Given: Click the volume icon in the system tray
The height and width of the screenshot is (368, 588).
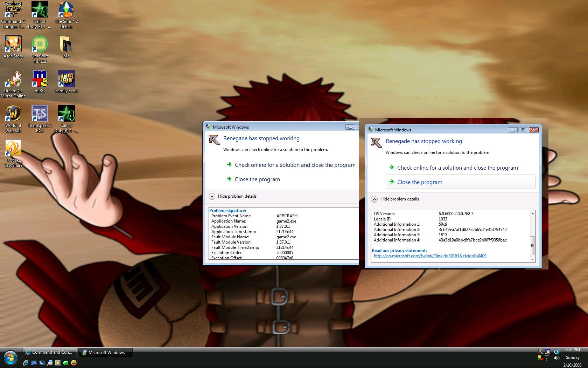Looking at the screenshot, I should 557,358.
